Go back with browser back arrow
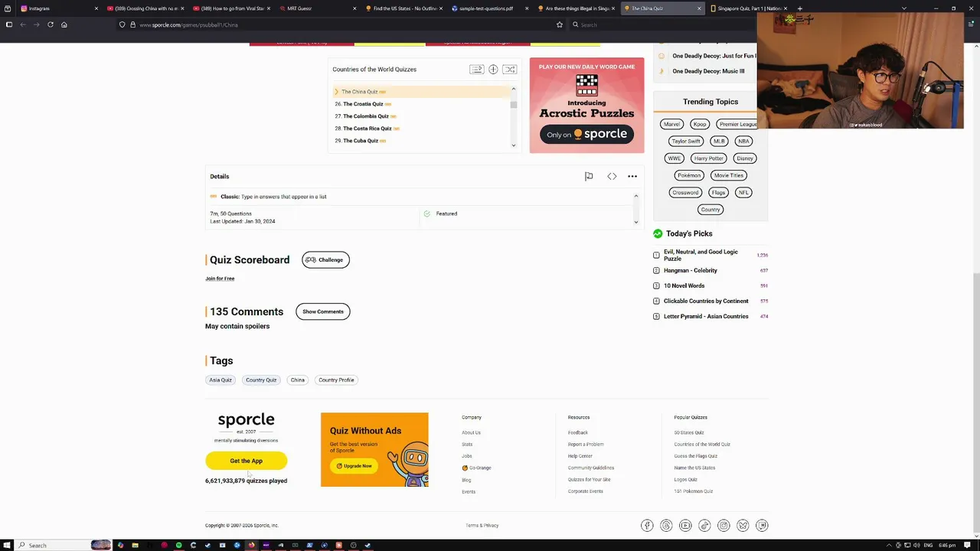 (x=23, y=24)
